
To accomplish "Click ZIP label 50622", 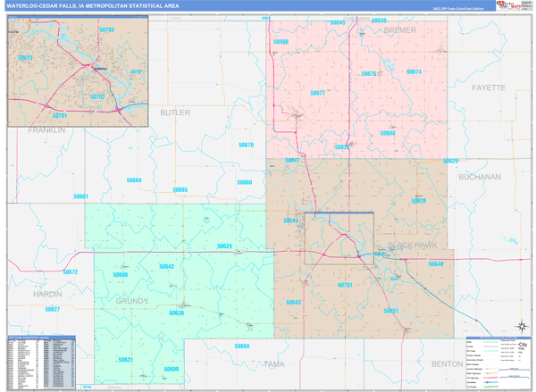I will pyautogui.click(x=342, y=147).
